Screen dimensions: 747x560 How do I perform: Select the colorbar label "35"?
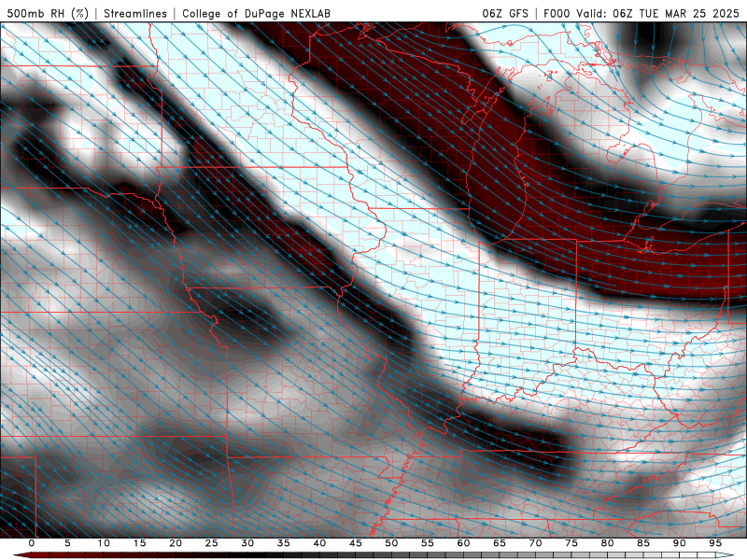click(284, 543)
